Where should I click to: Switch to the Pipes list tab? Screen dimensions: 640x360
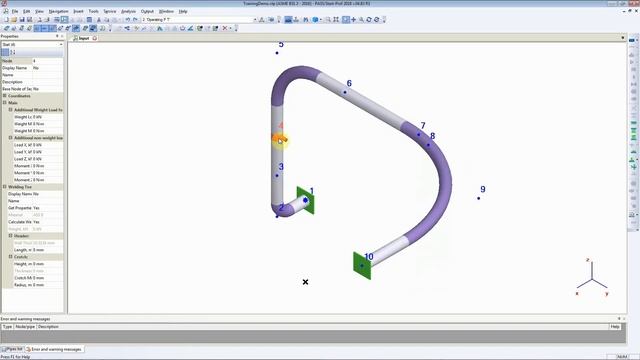(x=13, y=349)
